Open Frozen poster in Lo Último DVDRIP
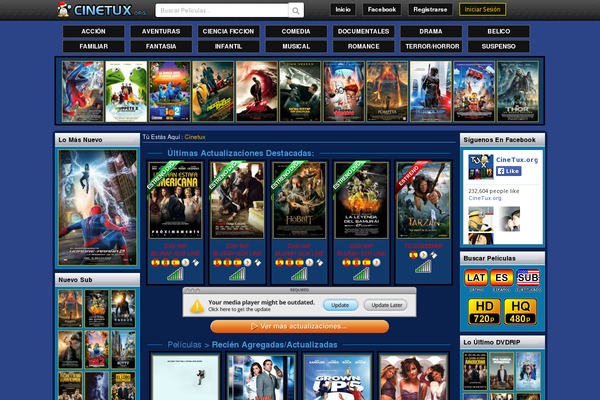This screenshot has width=600, height=400. tap(528, 371)
